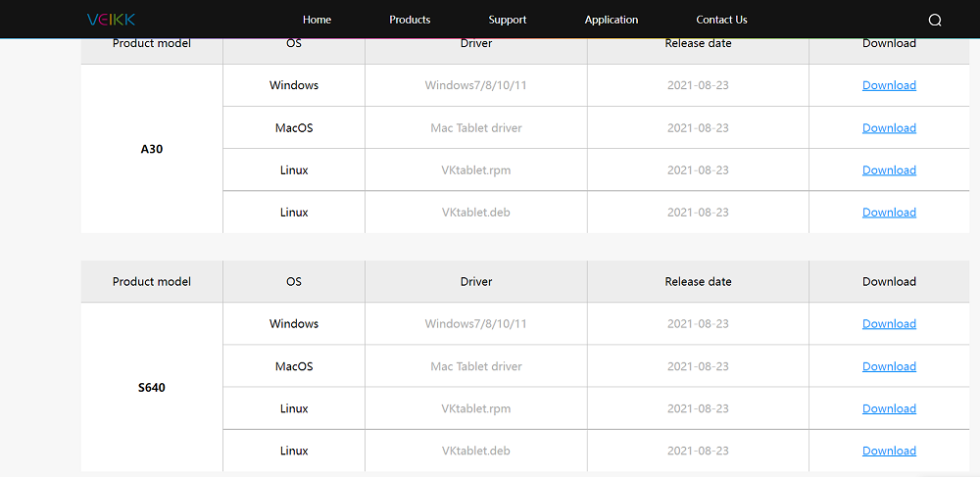The width and height of the screenshot is (980, 477).
Task: Click Windows7/8/10/11 text in S640 table
Action: click(475, 323)
